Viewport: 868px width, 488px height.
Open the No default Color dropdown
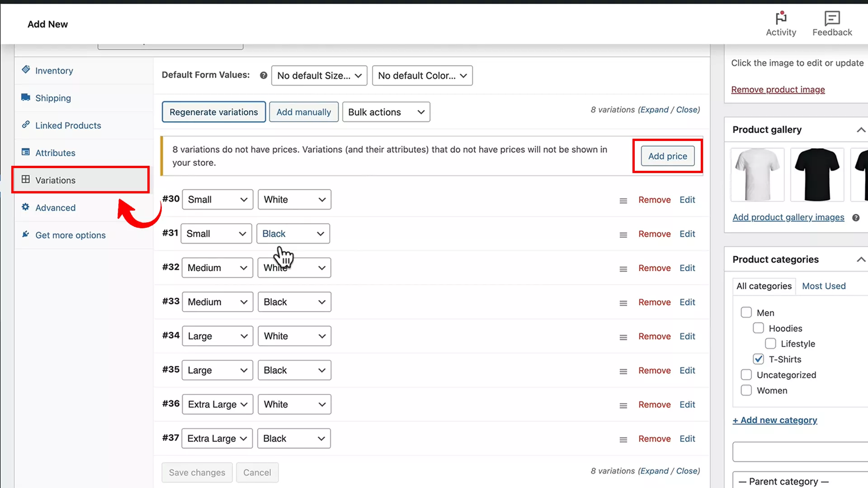(x=422, y=75)
